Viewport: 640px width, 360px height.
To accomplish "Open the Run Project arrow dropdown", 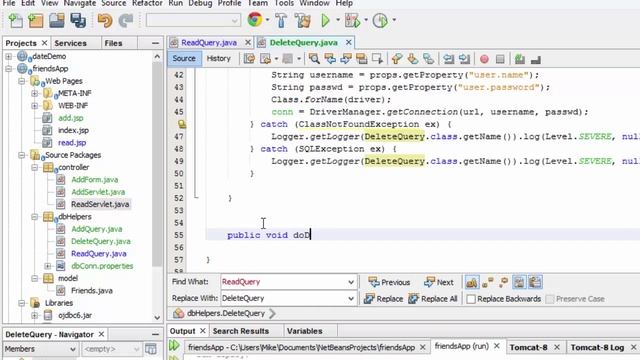I will (338, 20).
